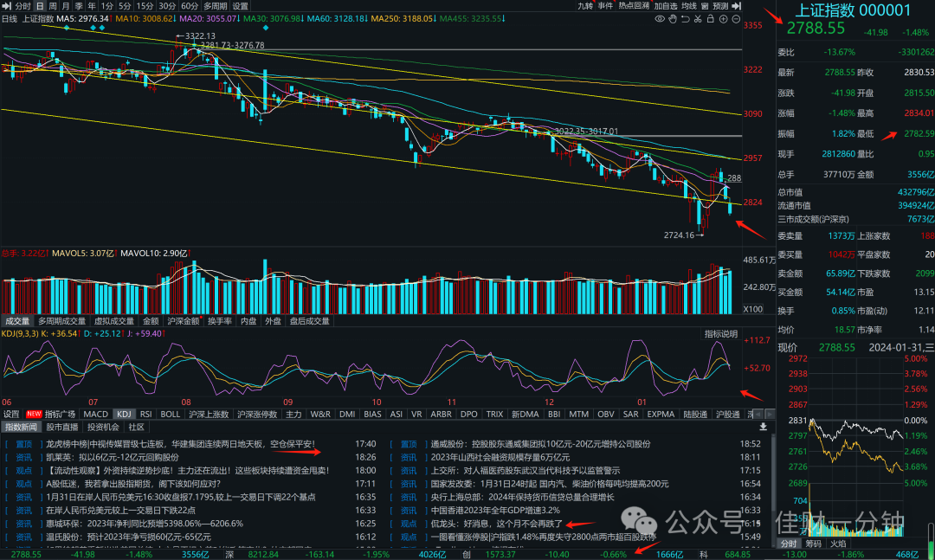The height and width of the screenshot is (560, 935).
Task: Open the 指数新闻 news tab
Action: pyautogui.click(x=20, y=427)
